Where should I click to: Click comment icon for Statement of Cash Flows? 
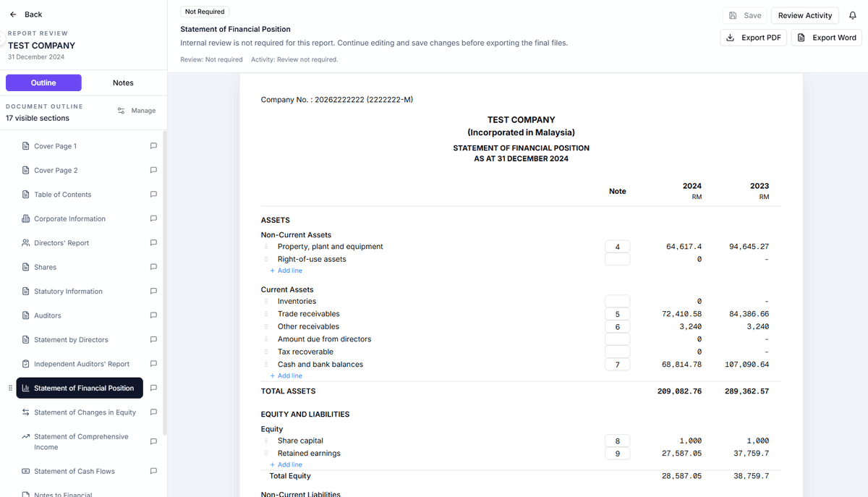(153, 471)
